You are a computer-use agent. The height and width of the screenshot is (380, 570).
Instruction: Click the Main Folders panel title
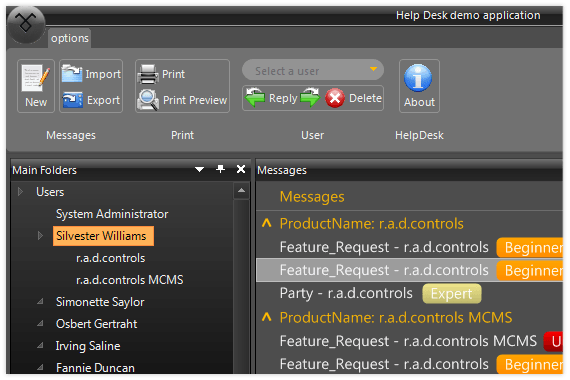click(x=44, y=170)
